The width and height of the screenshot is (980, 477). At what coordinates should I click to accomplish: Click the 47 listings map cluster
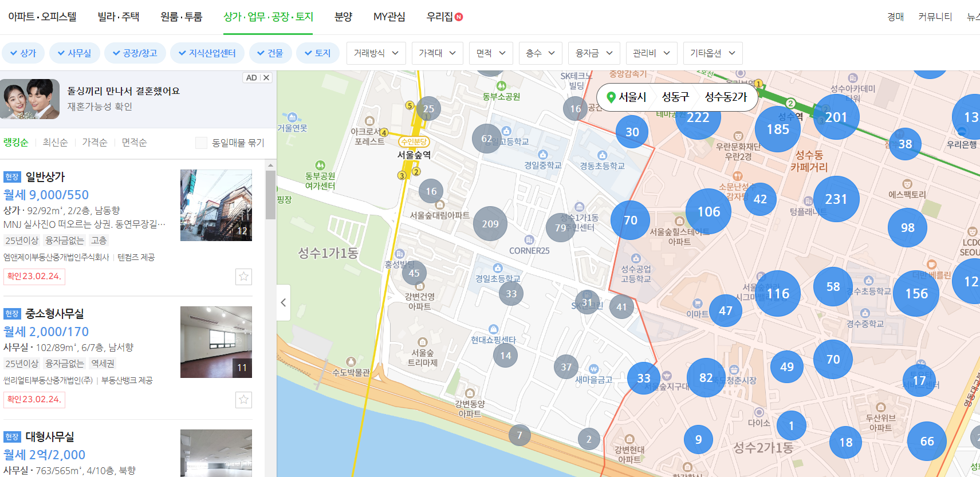(x=726, y=311)
